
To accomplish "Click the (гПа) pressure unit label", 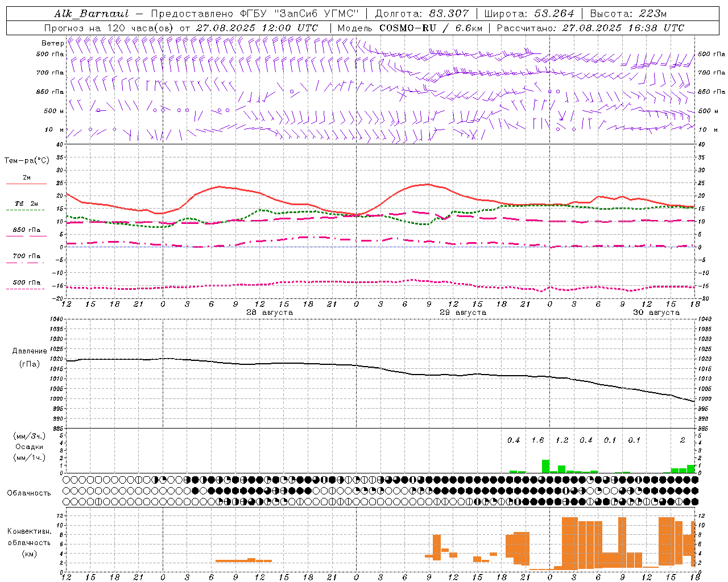I will coord(30,364).
